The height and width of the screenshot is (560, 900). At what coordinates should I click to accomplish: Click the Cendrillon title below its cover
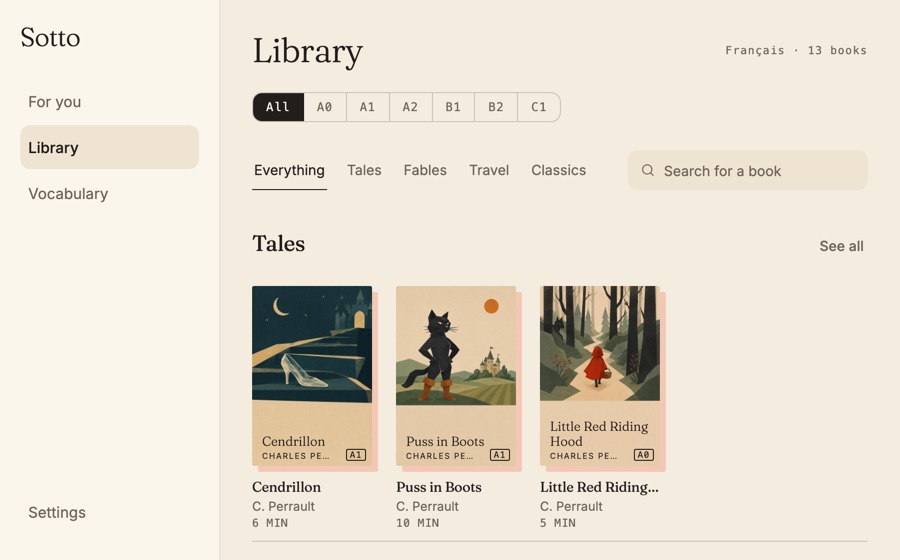tap(286, 487)
